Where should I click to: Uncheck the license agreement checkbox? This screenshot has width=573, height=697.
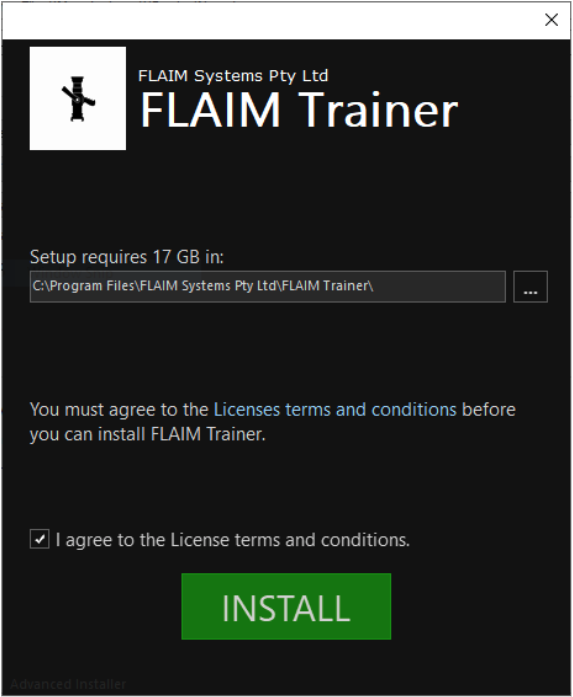tap(40, 539)
